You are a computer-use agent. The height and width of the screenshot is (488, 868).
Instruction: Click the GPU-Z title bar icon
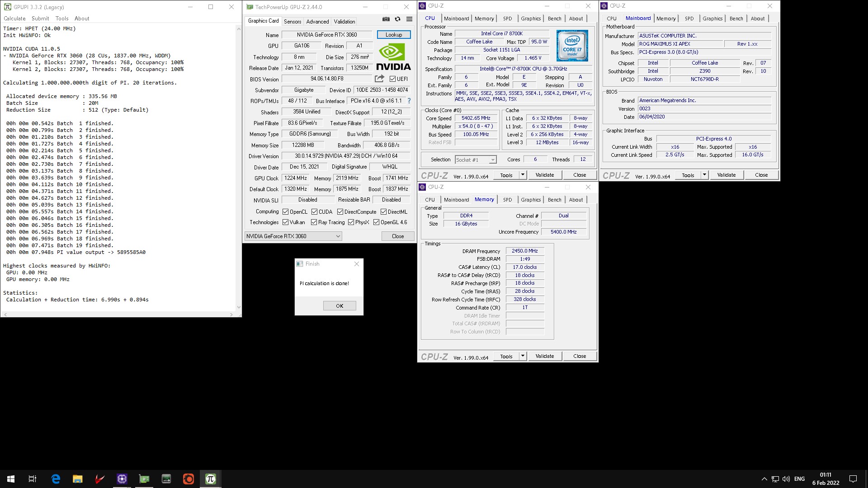click(250, 7)
